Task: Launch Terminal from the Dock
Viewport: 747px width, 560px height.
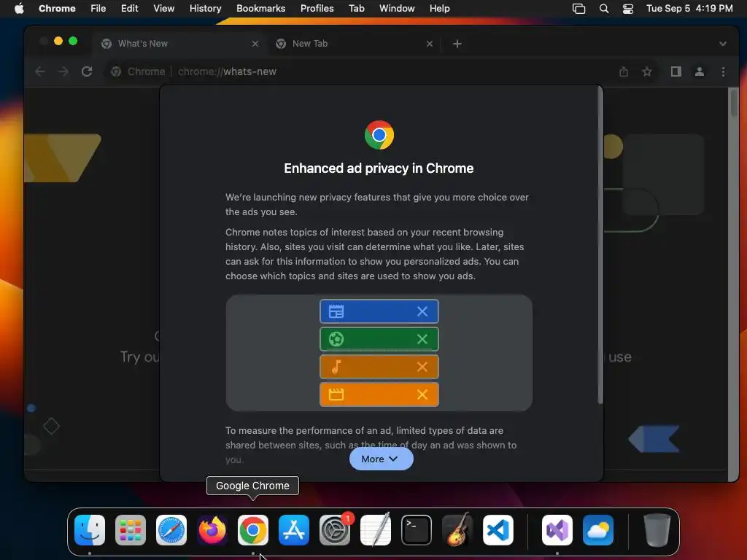Action: 417,530
